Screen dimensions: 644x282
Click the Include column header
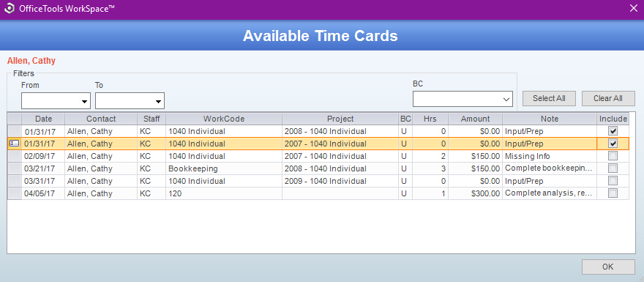point(613,119)
